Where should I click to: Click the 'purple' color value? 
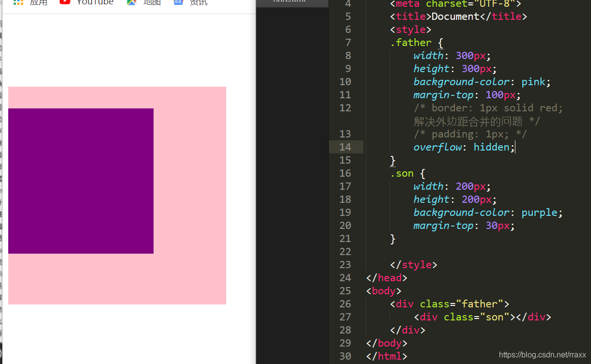[539, 212]
